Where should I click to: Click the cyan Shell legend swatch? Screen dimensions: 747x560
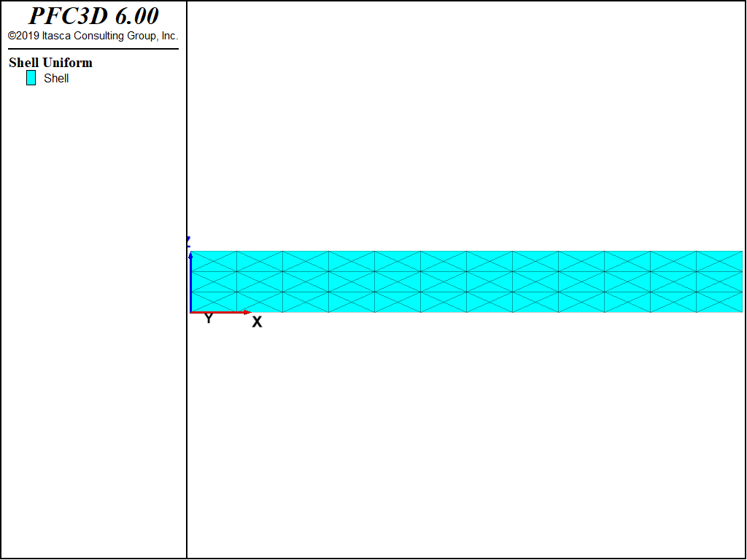(31, 77)
